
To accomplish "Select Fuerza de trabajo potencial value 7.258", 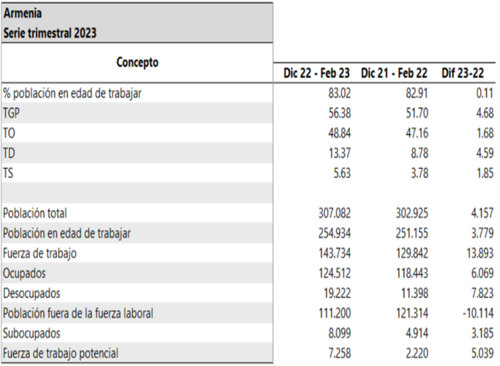I will (x=340, y=353).
